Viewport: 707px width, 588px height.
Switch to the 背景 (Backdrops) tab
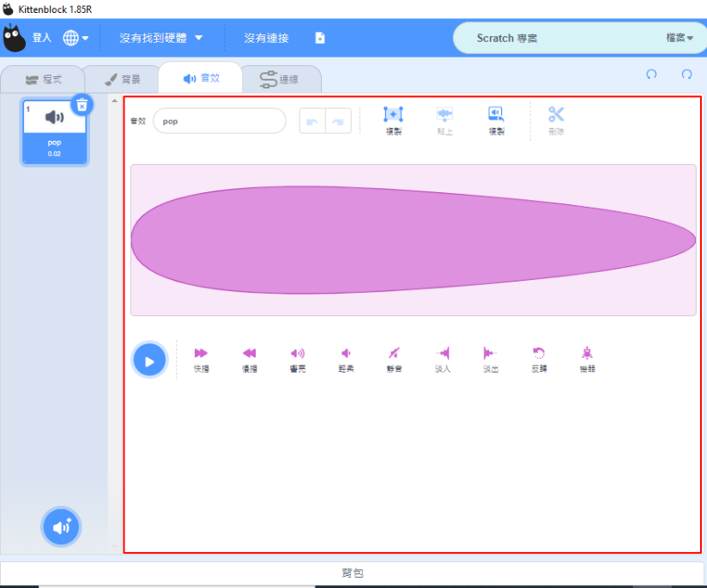[122, 80]
